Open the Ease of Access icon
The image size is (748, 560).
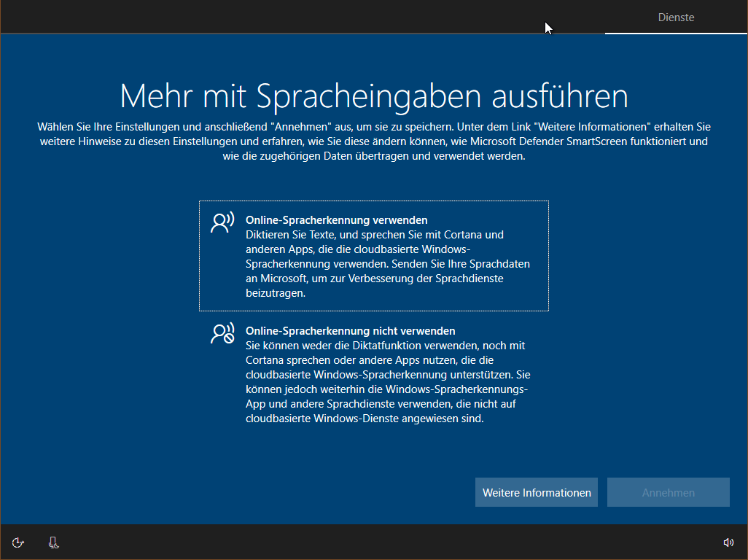[x=18, y=542]
